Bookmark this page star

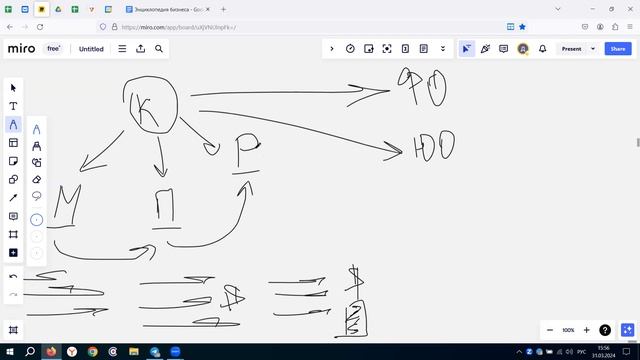pos(522,27)
